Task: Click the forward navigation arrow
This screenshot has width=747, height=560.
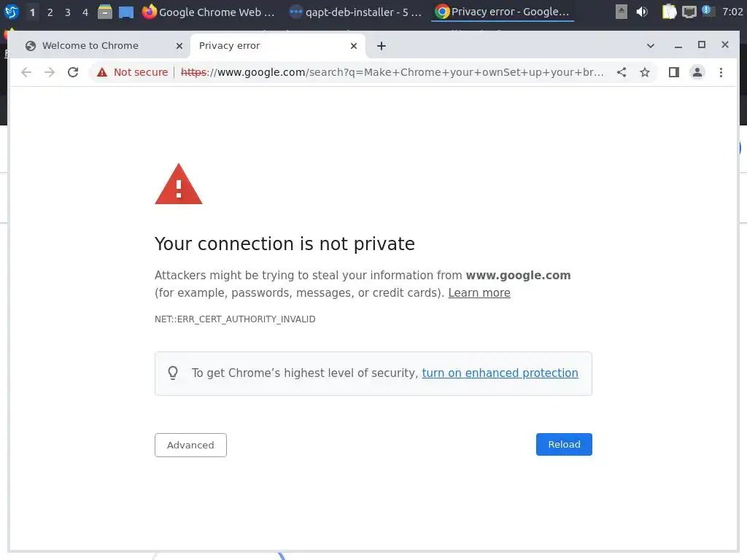Action: click(x=50, y=72)
